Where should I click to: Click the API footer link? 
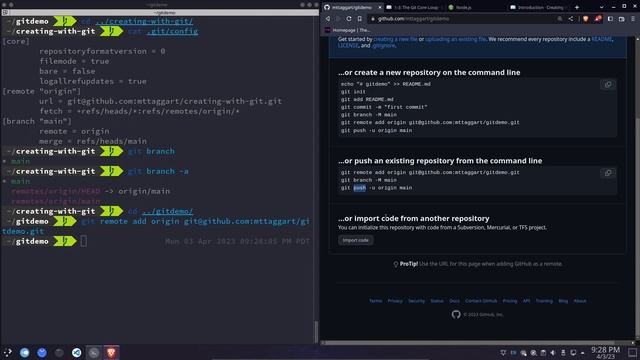tap(527, 301)
